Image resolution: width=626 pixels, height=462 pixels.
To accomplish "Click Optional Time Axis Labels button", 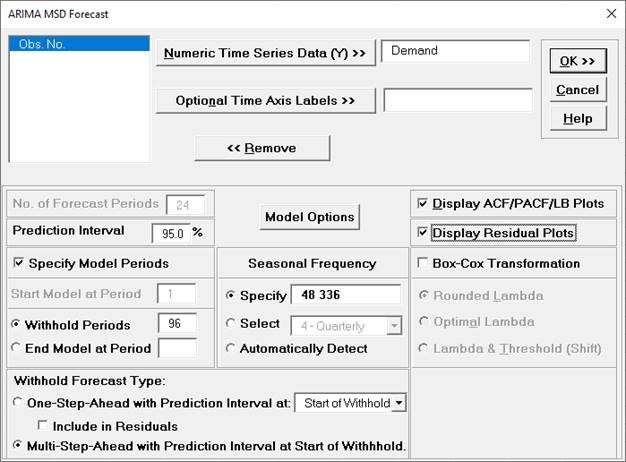I will (x=265, y=101).
